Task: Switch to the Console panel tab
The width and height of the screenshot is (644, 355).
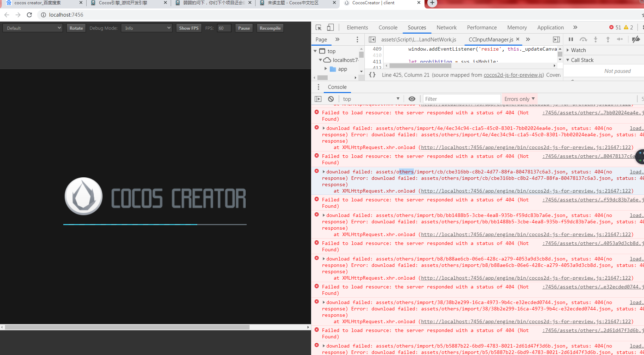Action: coord(388,28)
